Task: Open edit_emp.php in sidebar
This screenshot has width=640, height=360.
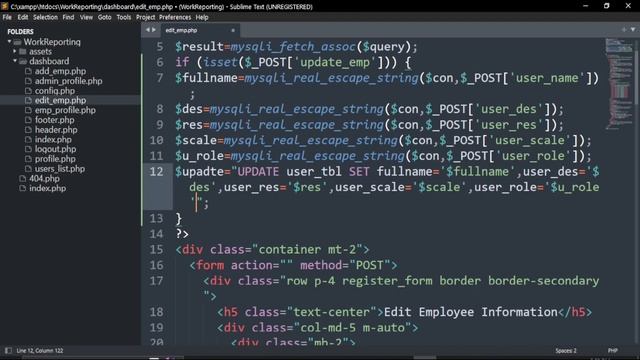Action: coord(60,100)
